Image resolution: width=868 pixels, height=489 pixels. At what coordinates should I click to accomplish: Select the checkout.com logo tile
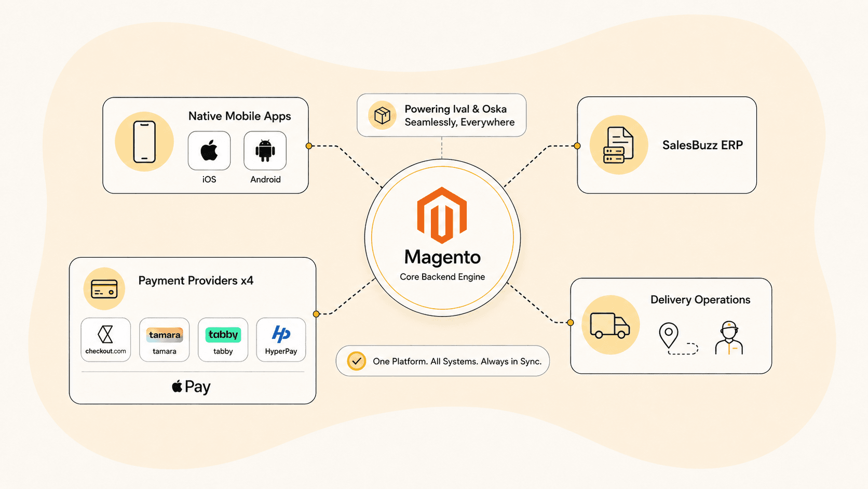[x=106, y=340]
